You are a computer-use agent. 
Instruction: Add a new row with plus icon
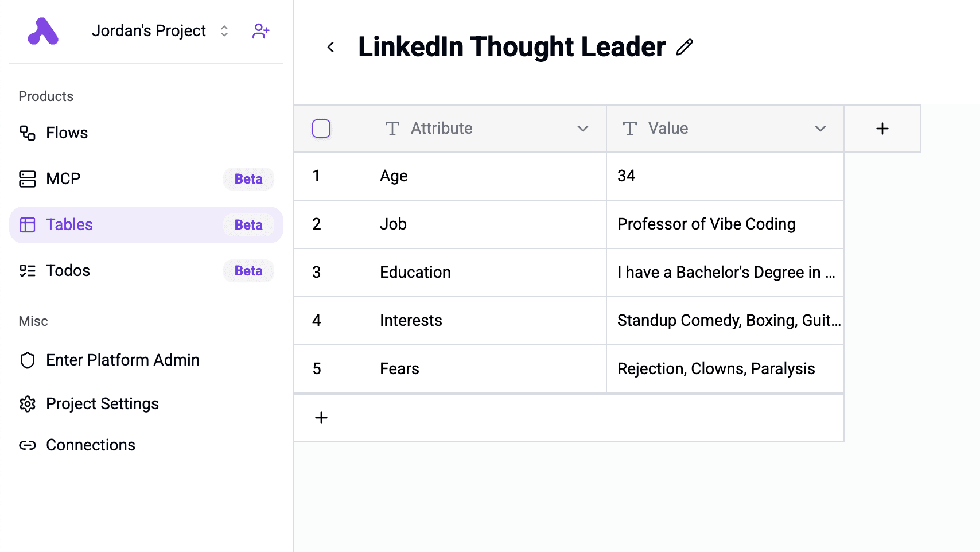pos(321,418)
